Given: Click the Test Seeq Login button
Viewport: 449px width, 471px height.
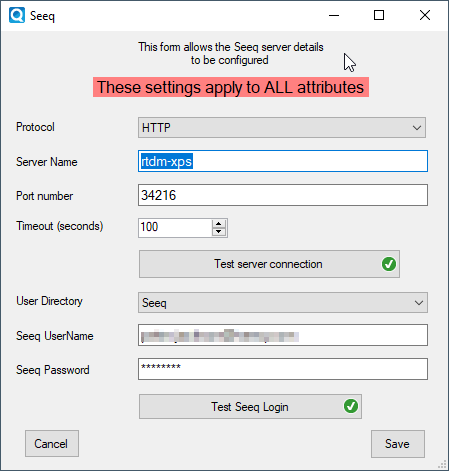Looking at the screenshot, I should 250,406.
